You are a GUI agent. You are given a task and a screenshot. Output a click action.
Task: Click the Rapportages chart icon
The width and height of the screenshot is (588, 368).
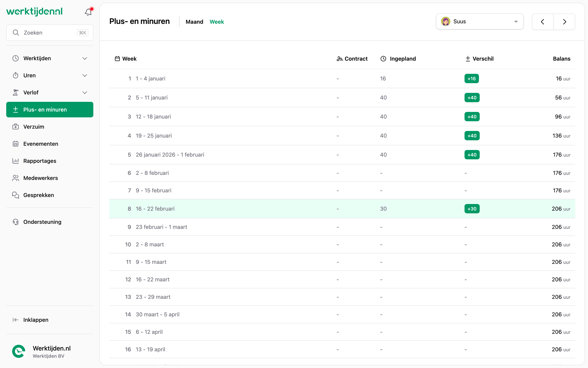(x=15, y=161)
